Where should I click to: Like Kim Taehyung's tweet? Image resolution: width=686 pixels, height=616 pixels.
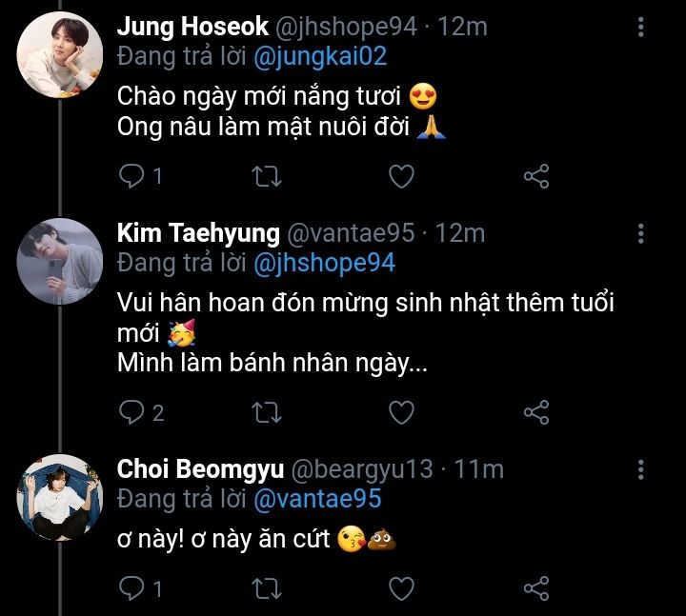click(x=402, y=411)
